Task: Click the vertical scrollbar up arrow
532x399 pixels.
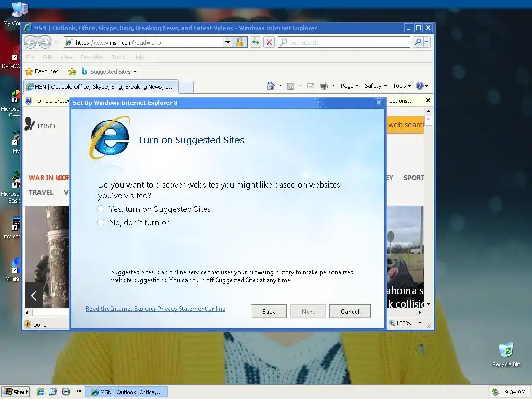Action: [x=428, y=111]
